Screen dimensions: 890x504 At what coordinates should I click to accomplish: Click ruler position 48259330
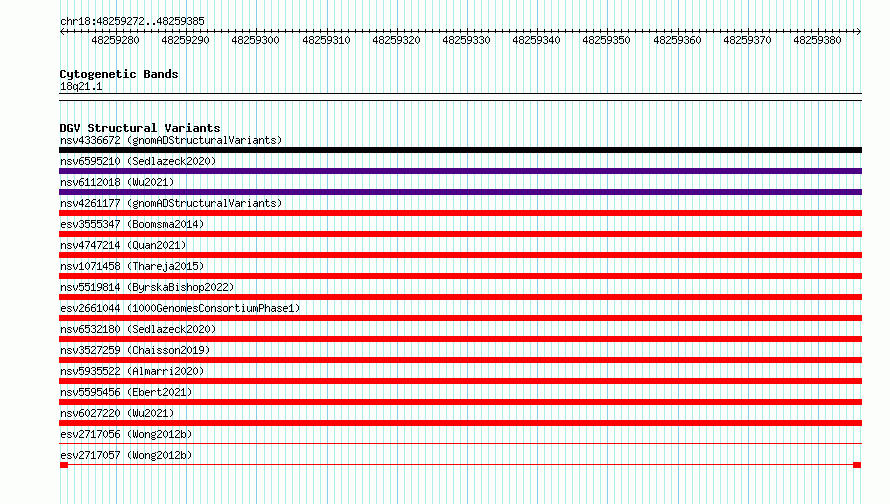(x=467, y=40)
